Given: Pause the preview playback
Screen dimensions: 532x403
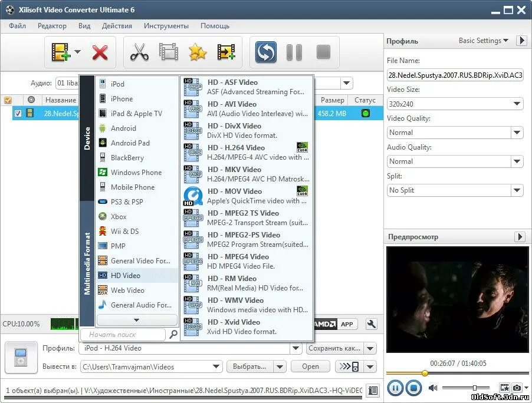Looking at the screenshot, I should point(395,388).
